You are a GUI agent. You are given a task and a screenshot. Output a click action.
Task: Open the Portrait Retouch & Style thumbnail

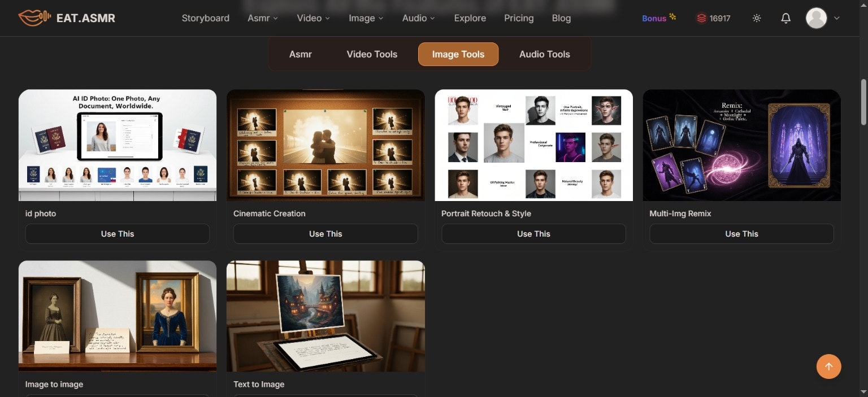tap(533, 145)
